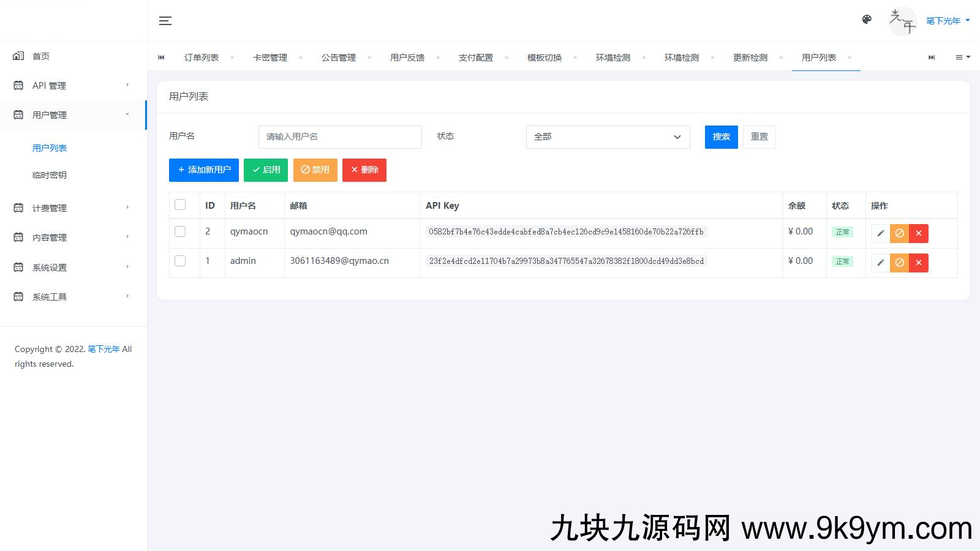Viewport: 980px width, 551px height.
Task: Close the 订单列表 tab with its x icon
Action: pos(232,58)
